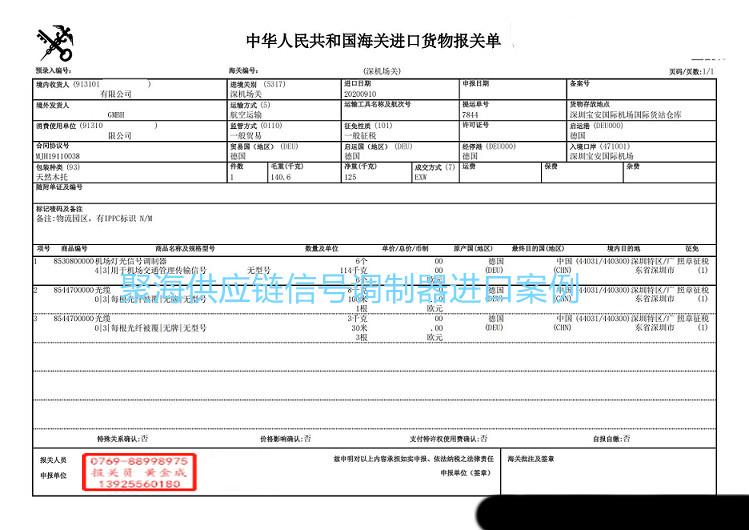This screenshot has width=749, height=530.
Task: Click the gross weight value 140.6
Action: pyautogui.click(x=280, y=177)
